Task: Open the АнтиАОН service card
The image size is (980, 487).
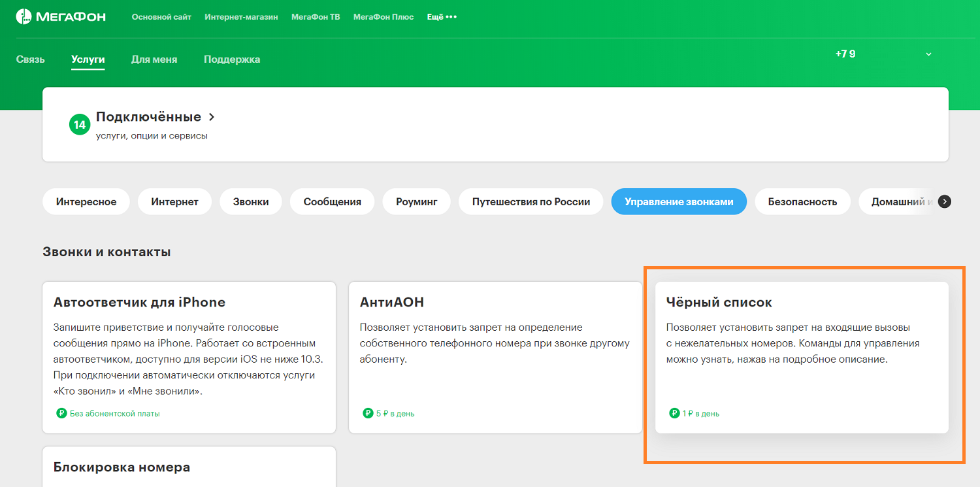Action: click(x=495, y=358)
